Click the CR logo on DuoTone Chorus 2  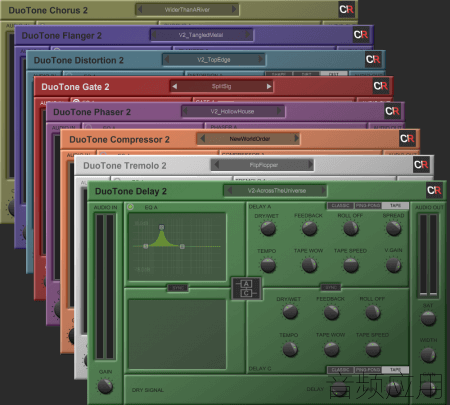[346, 9]
